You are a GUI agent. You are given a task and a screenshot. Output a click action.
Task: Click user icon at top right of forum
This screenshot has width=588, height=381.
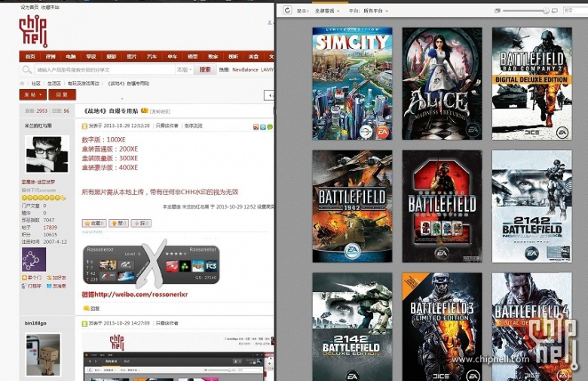pos(270,23)
